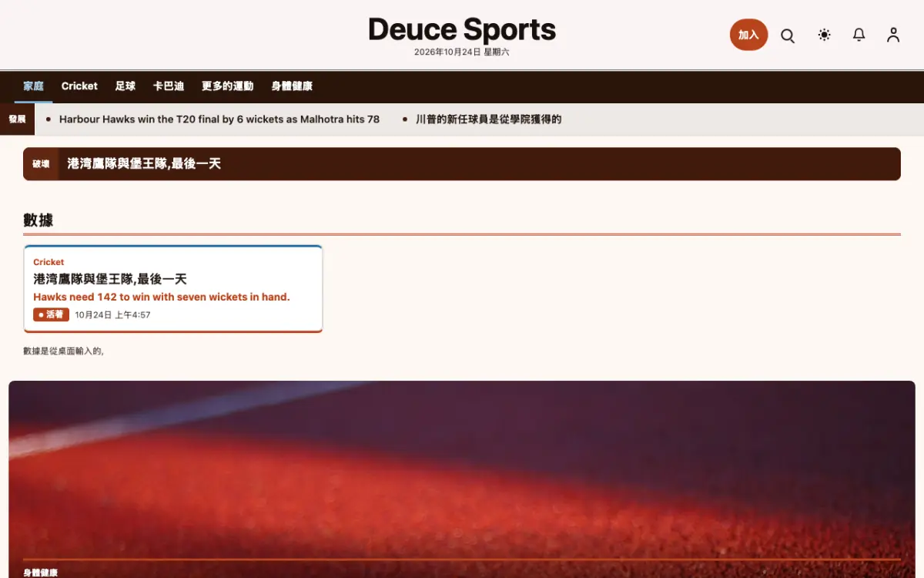924x578 pixels.
Task: Open ticker headline 川普的新任球員是從學院獲得的
Action: 488,119
